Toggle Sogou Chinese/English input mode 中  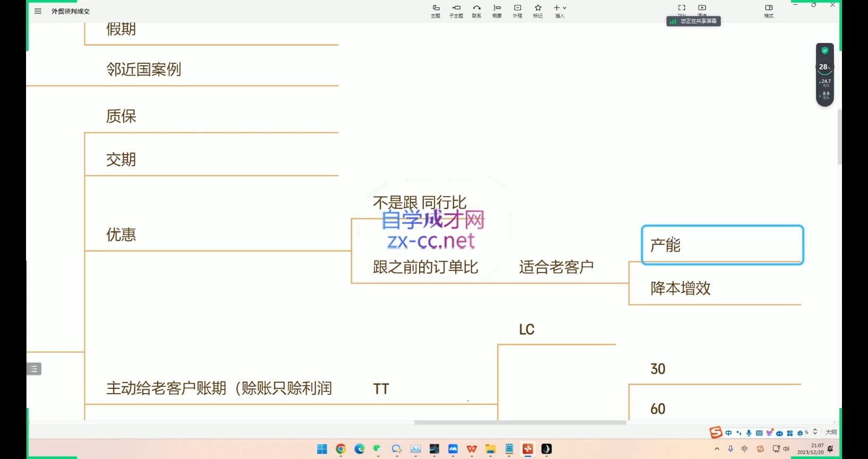point(729,433)
